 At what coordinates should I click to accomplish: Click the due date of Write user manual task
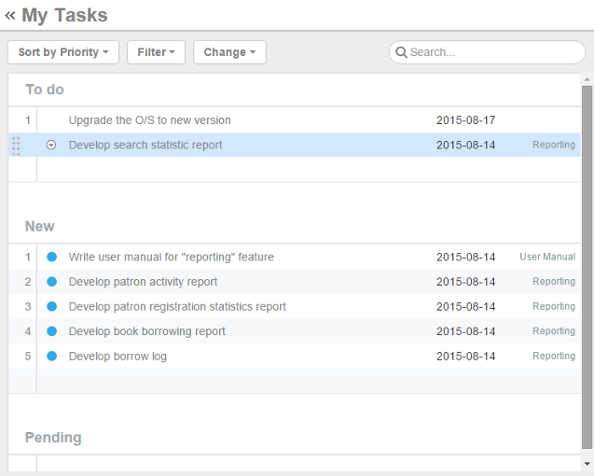(x=466, y=257)
